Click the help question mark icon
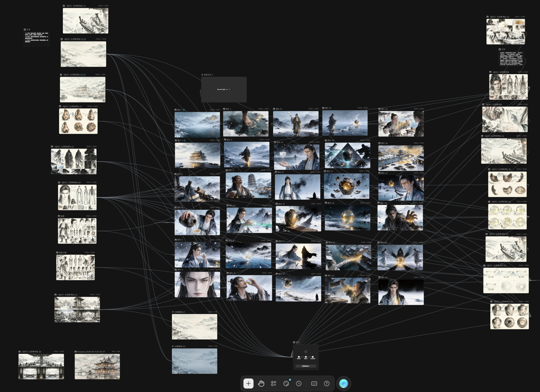 pos(327,384)
